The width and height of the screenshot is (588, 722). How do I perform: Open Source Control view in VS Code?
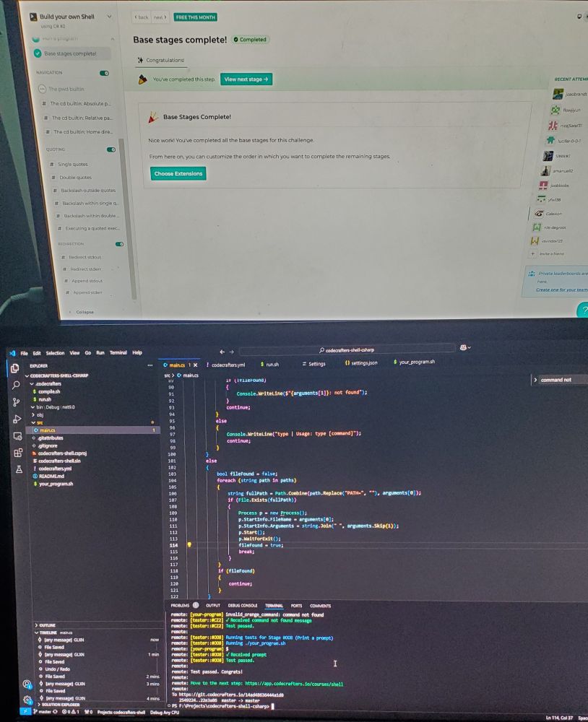click(x=17, y=402)
